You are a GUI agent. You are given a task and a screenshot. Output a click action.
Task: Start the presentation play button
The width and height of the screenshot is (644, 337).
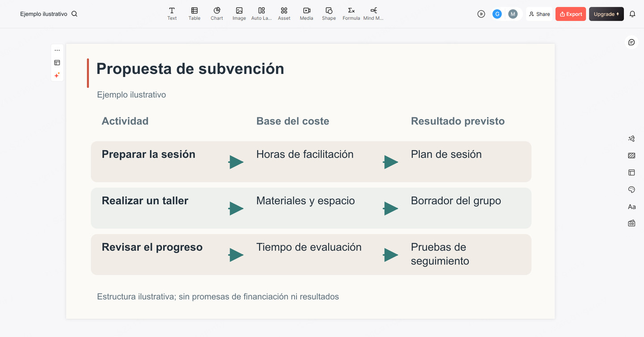(481, 14)
